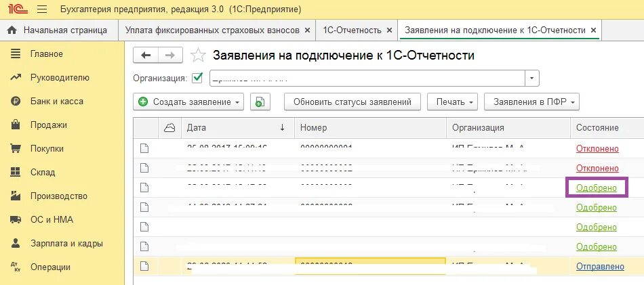Open the 1C application logo menu
The height and width of the screenshot is (285, 644).
point(18,9)
